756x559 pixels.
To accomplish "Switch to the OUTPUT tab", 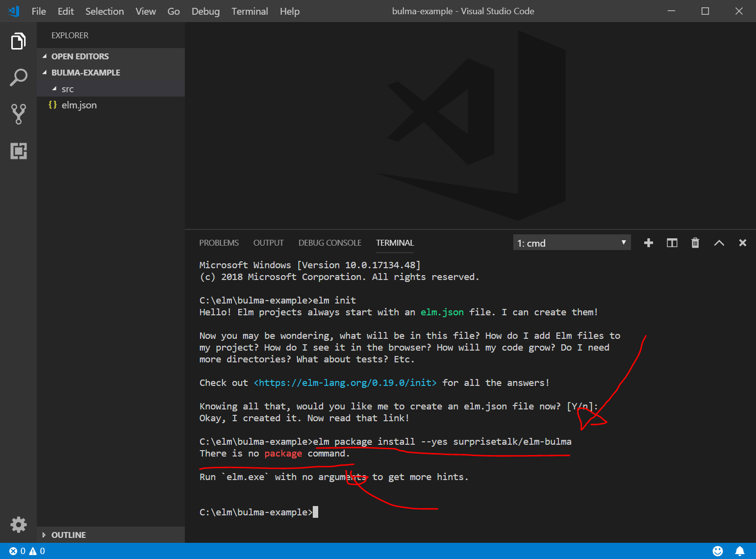I will click(x=268, y=243).
